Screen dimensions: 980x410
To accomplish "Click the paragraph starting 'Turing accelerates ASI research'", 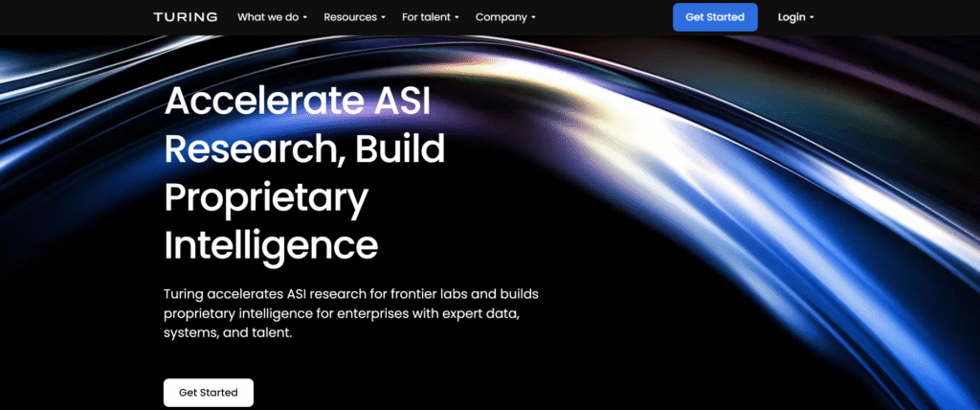I will click(351, 313).
